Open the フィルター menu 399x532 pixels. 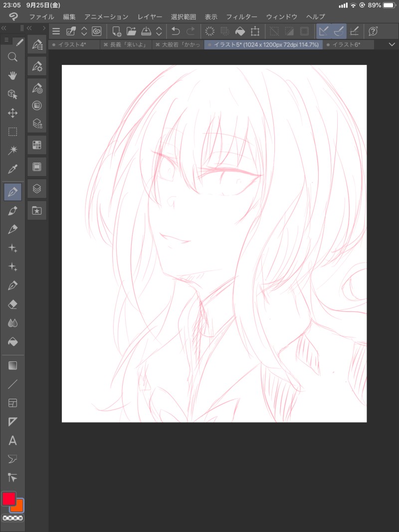coord(242,16)
